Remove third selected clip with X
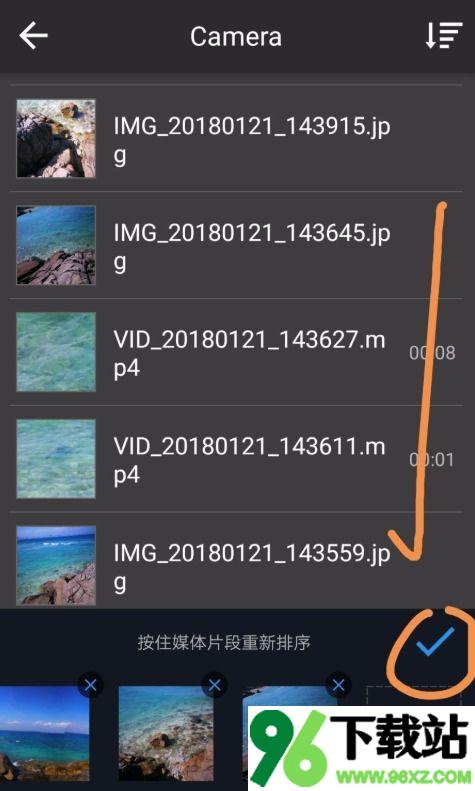The height and width of the screenshot is (791, 475). click(338, 685)
